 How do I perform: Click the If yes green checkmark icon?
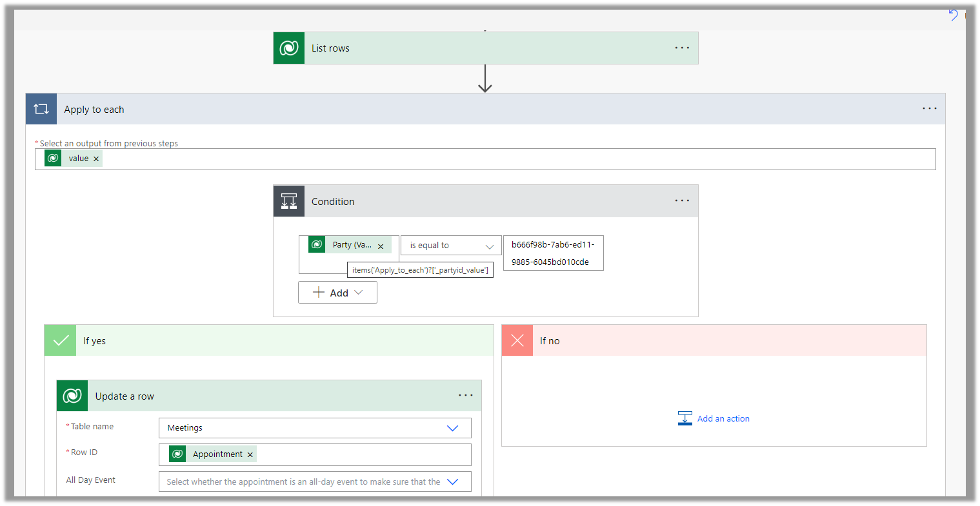pos(61,340)
